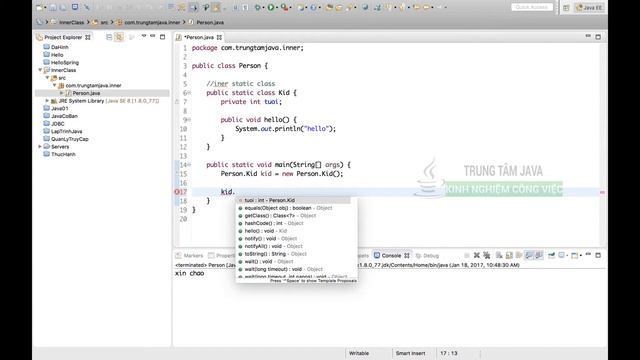Collapse the src folder node
This screenshot has width=640, height=360.
click(x=47, y=78)
